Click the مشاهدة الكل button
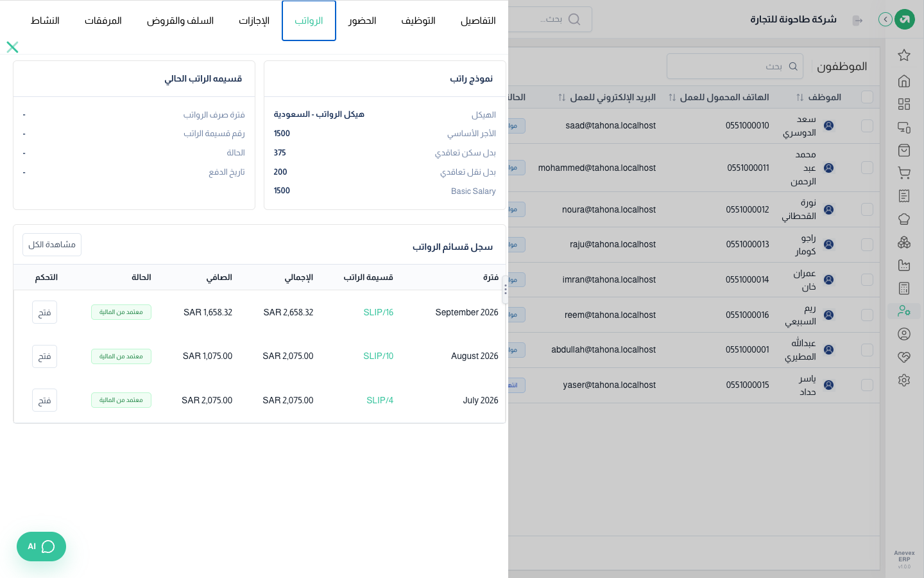Screen dimensions: 924x578 52,245
